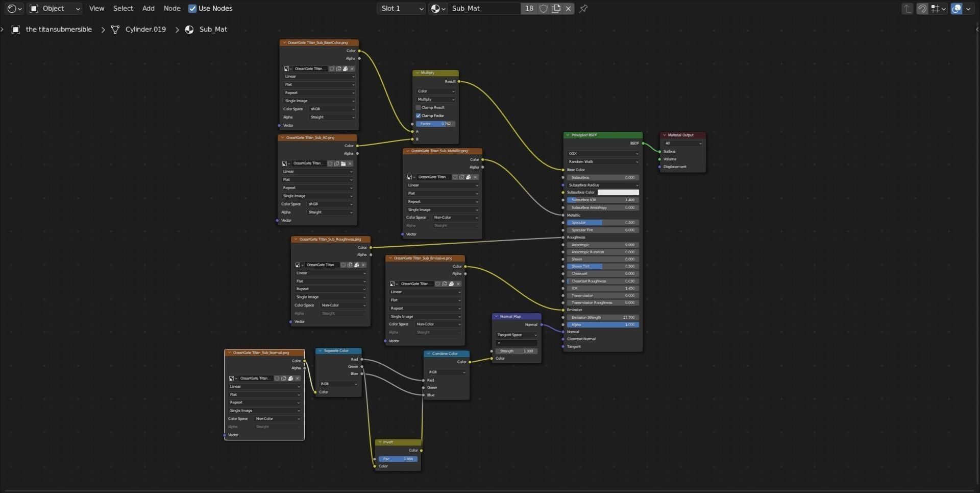Open the Slot 1 material slot dropdown

[x=401, y=8]
